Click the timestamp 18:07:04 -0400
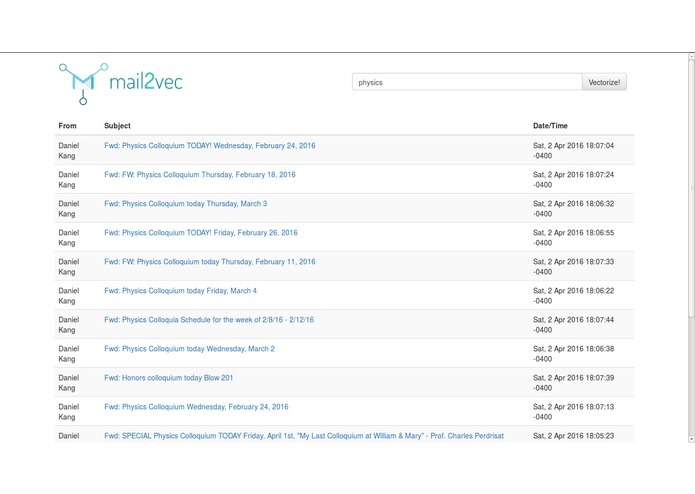 573,151
